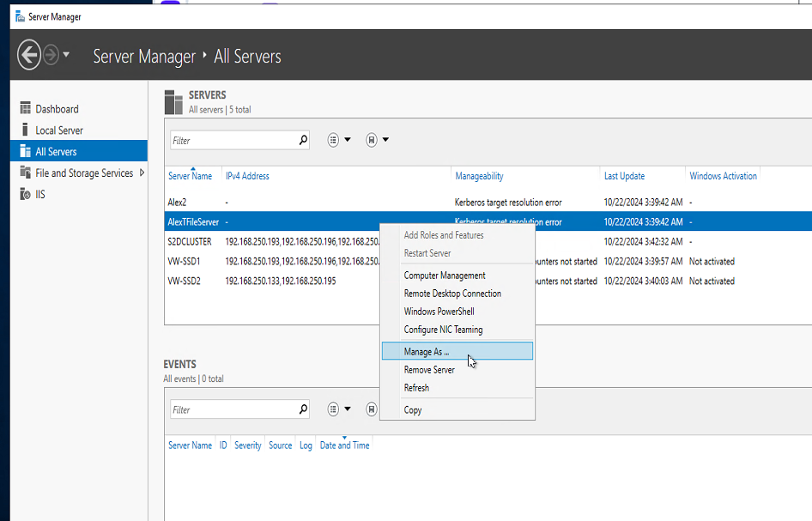
Task: Select the S2DCLUSTER server row
Action: tap(488, 241)
